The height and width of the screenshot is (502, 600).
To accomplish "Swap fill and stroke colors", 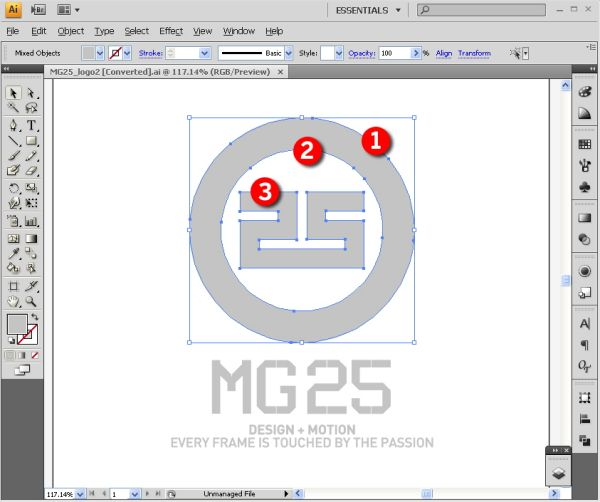I will (34, 317).
